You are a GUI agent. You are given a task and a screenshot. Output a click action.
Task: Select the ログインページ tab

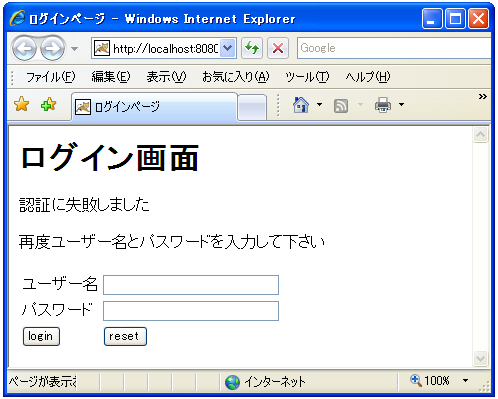point(154,107)
